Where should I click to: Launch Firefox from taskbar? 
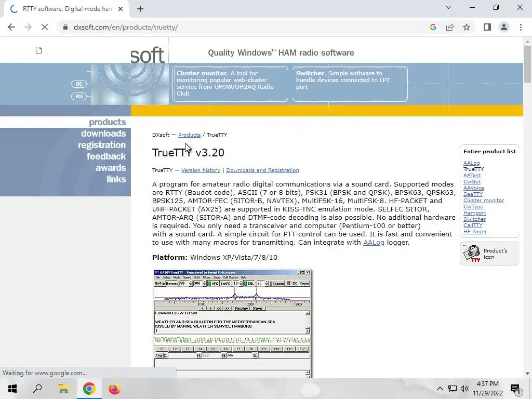[114, 389]
